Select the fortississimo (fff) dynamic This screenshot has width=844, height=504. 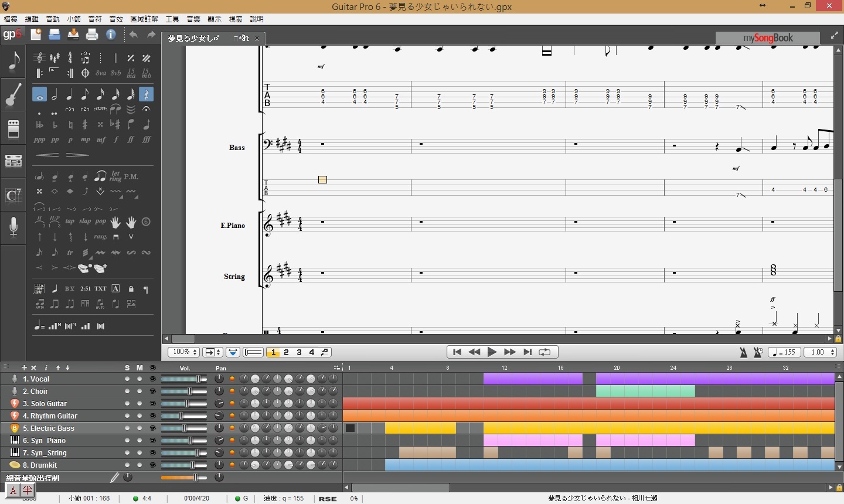[x=147, y=139]
